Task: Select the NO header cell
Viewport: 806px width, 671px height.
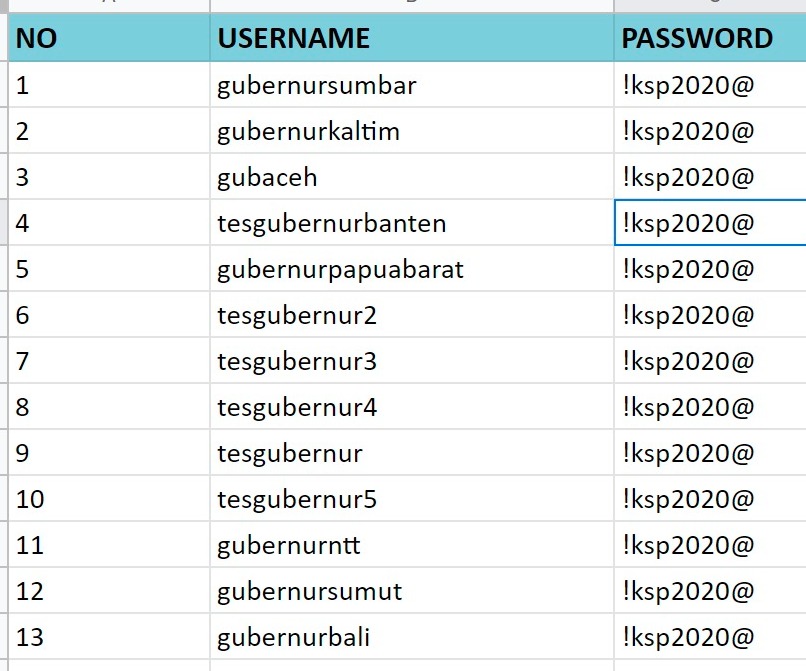Action: (109, 38)
